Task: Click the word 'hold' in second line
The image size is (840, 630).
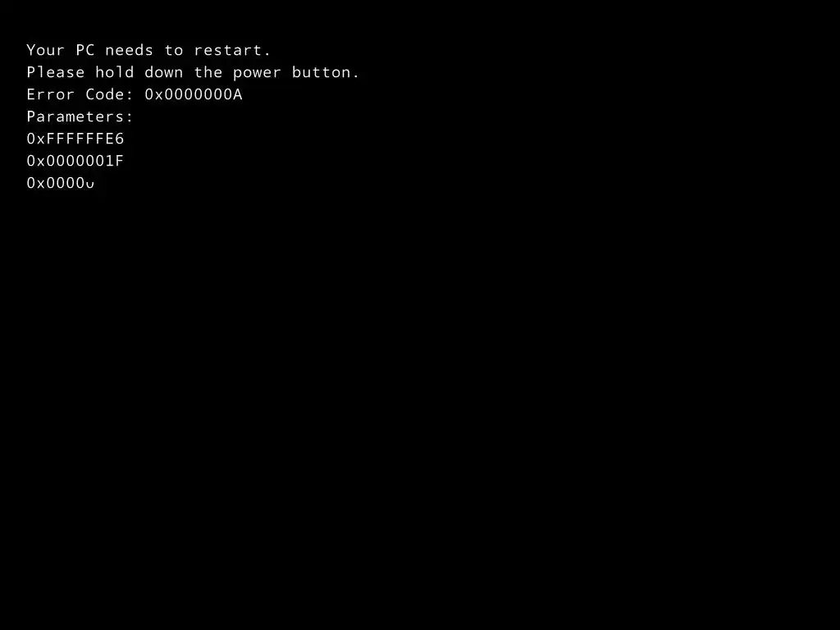Action: click(x=115, y=72)
